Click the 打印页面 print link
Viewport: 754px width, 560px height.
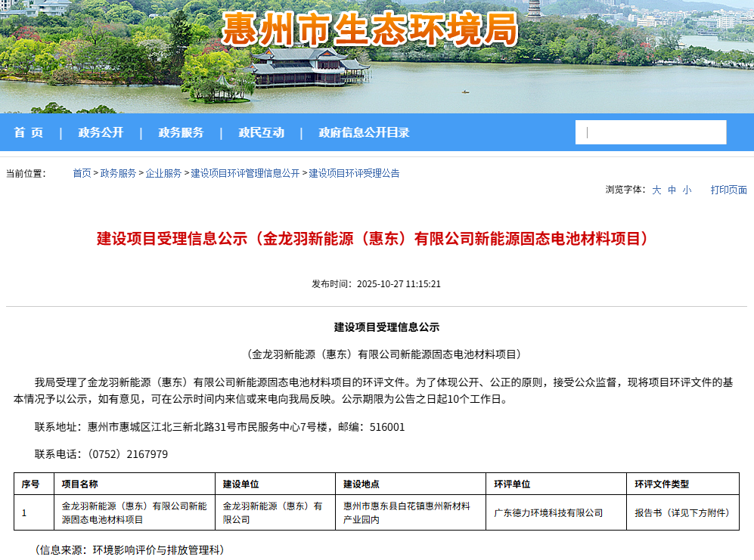pos(728,190)
